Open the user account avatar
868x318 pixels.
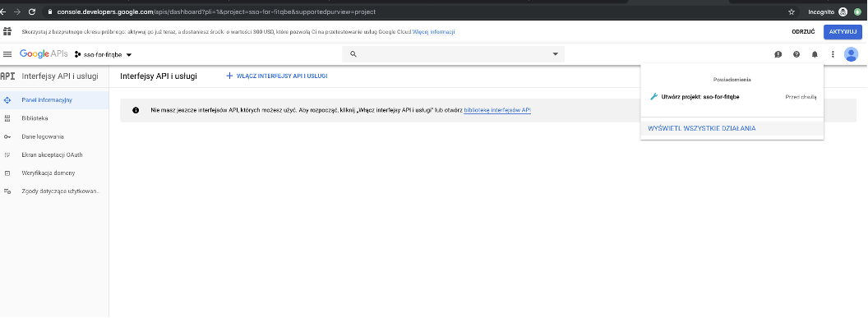tap(851, 54)
